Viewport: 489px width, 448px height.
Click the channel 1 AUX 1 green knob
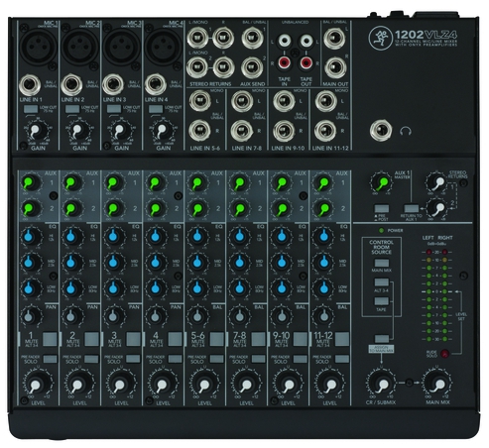point(31,182)
